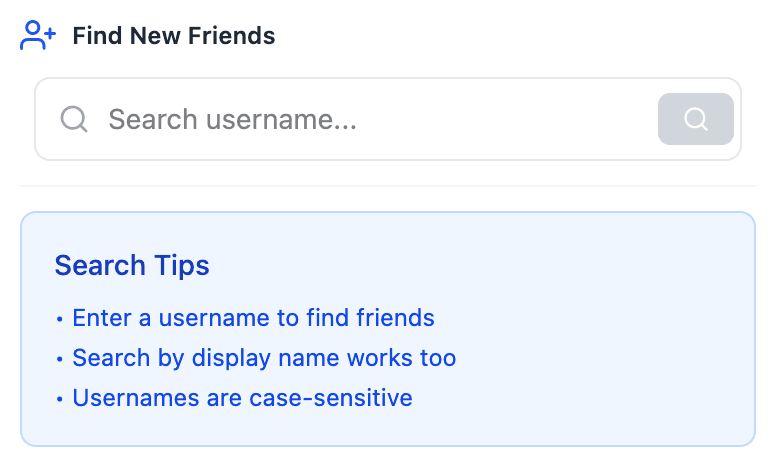776x468 pixels.
Task: Click the divider line below search bar
Action: coord(388,186)
